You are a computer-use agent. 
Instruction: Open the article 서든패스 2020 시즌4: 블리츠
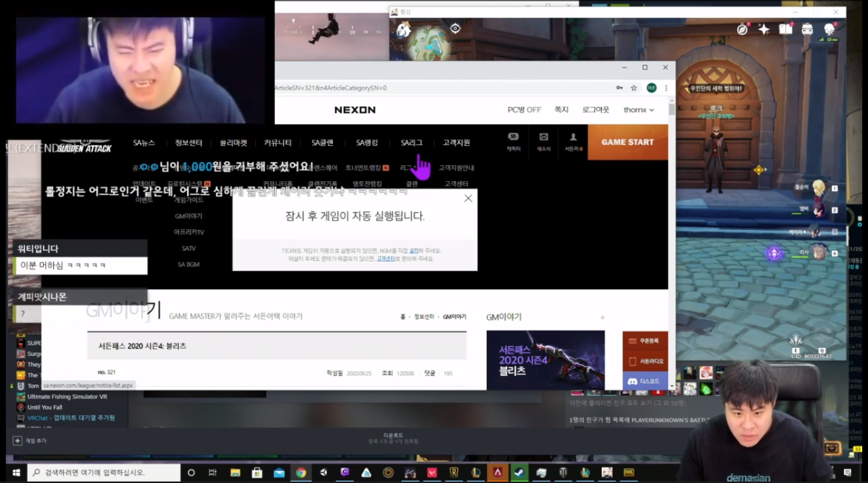coord(142,346)
